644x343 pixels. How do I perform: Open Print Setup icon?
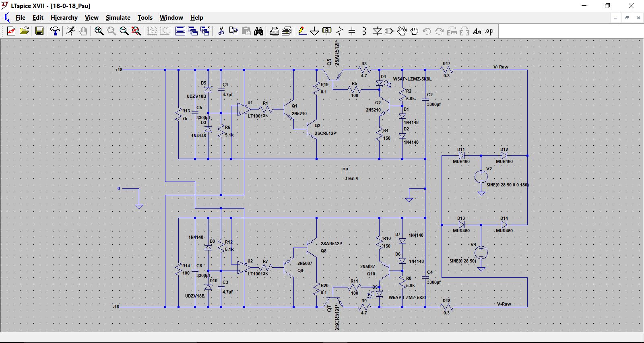[x=275, y=31]
